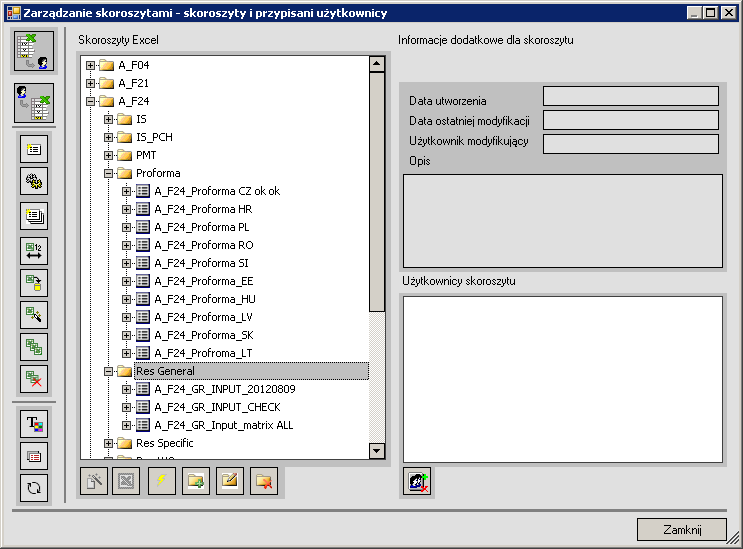This screenshot has width=743, height=549.
Task: Select A_F24_Proforma_HU workbook
Action: (x=205, y=299)
